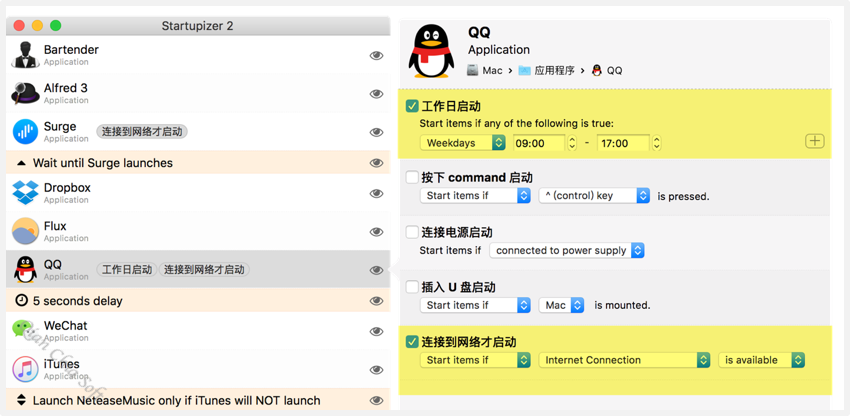
Task: Click the 连接到网络才启动 tag on Surge
Action: (142, 131)
